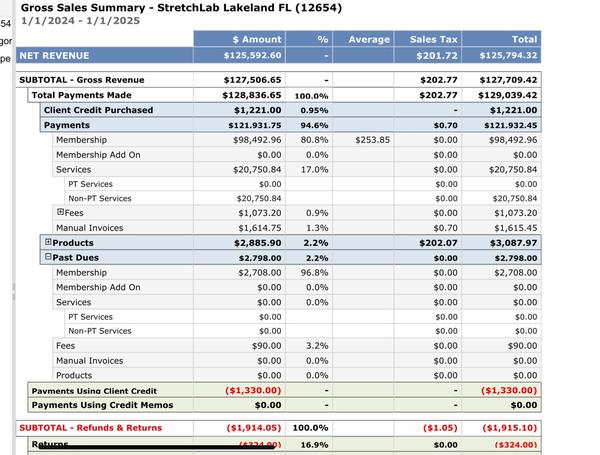The width and height of the screenshot is (600, 455).
Task: Open SUBTOTAL - Refunds & Returns row
Action: coord(90,427)
